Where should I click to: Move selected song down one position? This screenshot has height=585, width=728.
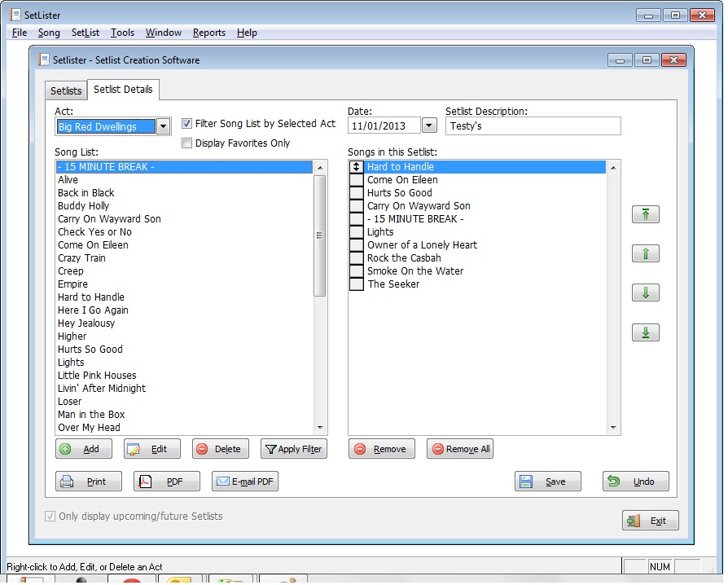[645, 292]
